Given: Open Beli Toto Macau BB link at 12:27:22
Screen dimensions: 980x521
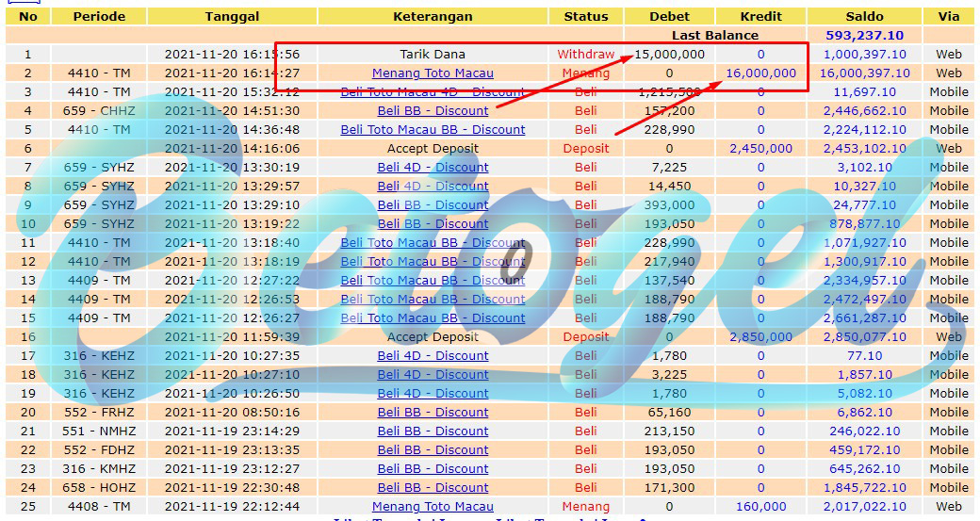Looking at the screenshot, I should tap(433, 280).
